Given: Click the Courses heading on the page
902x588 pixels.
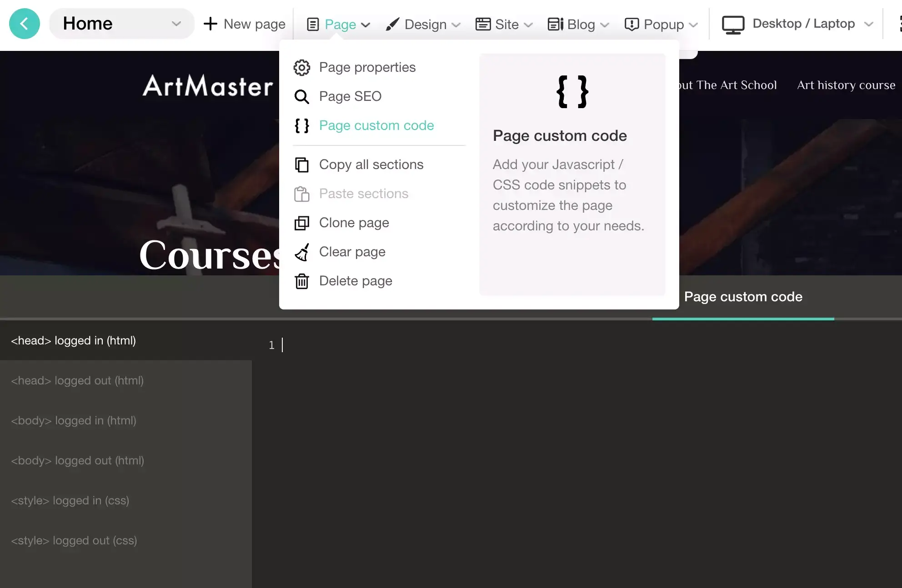Looking at the screenshot, I should (x=210, y=255).
